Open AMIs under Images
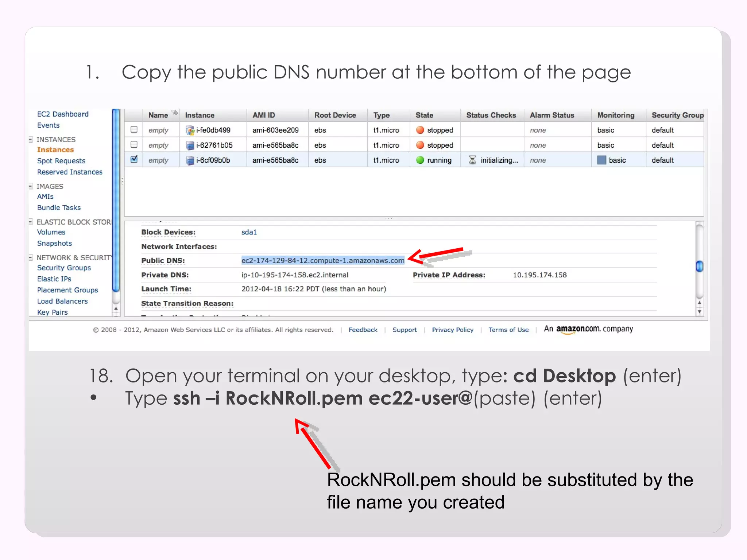747x560 pixels. click(45, 197)
